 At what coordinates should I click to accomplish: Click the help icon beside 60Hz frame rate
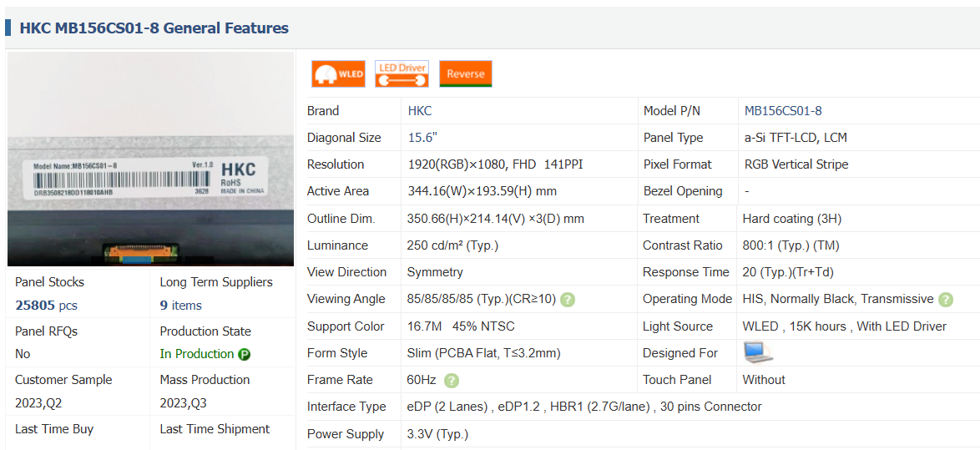point(452,381)
